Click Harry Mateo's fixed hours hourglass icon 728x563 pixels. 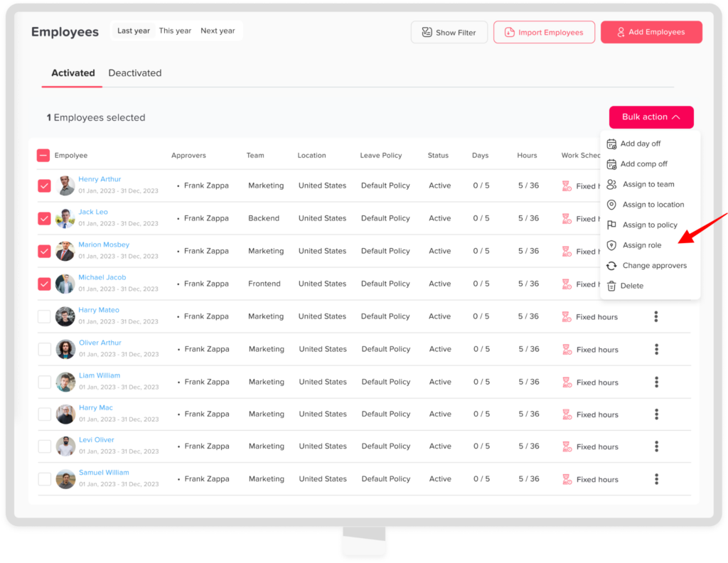pos(567,317)
